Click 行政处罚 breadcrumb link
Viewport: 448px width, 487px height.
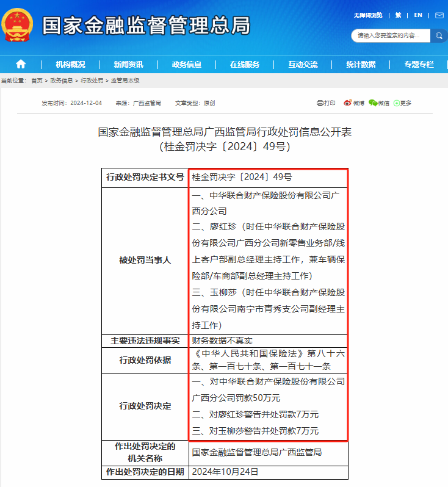point(92,81)
